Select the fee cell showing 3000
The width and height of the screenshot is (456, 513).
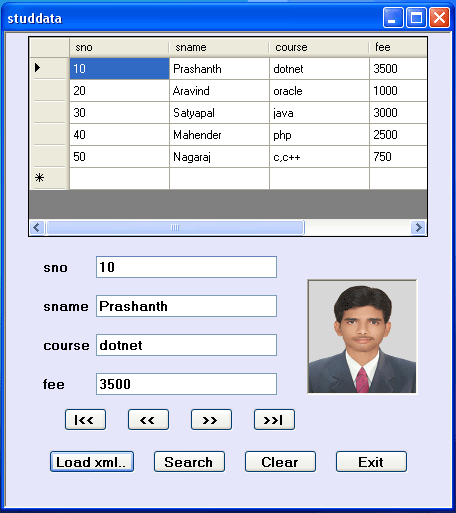click(398, 112)
